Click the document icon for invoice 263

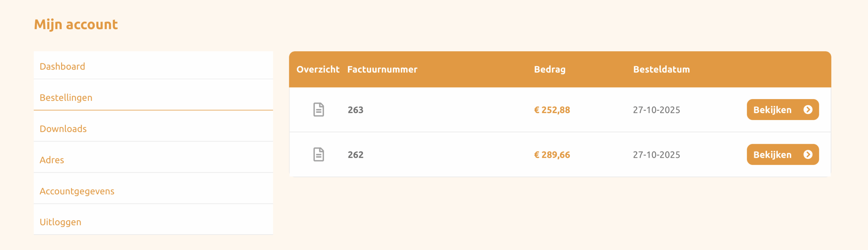coord(318,110)
